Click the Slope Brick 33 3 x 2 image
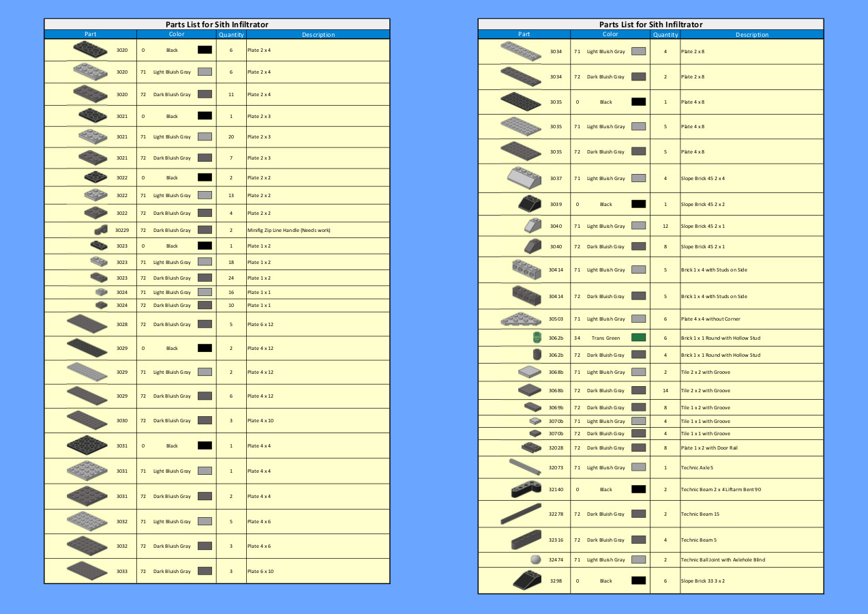The image size is (868, 614). [527, 581]
